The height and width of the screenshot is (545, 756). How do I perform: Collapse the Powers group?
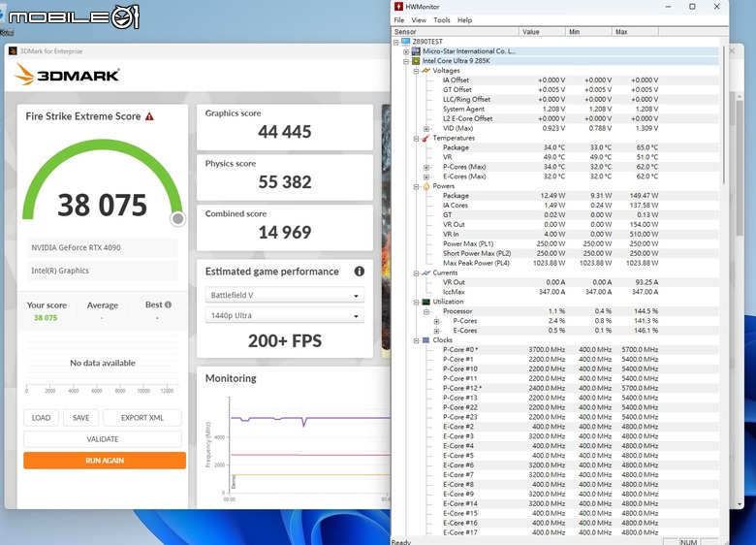click(x=416, y=186)
